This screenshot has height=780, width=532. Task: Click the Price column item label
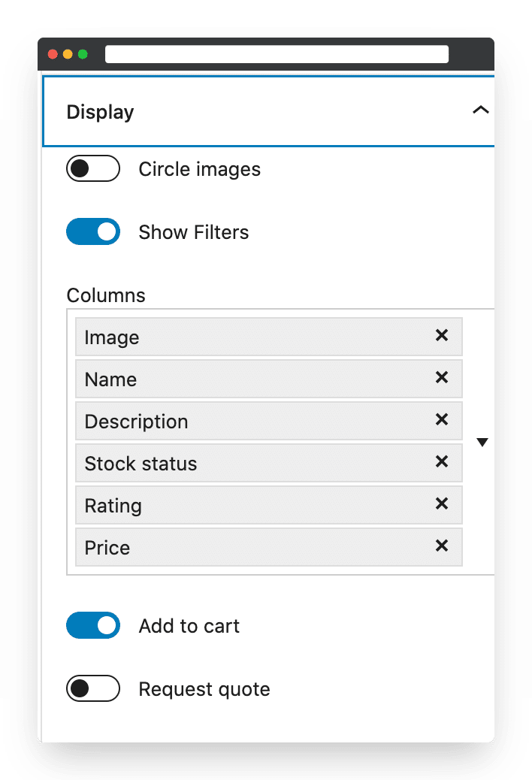(107, 548)
